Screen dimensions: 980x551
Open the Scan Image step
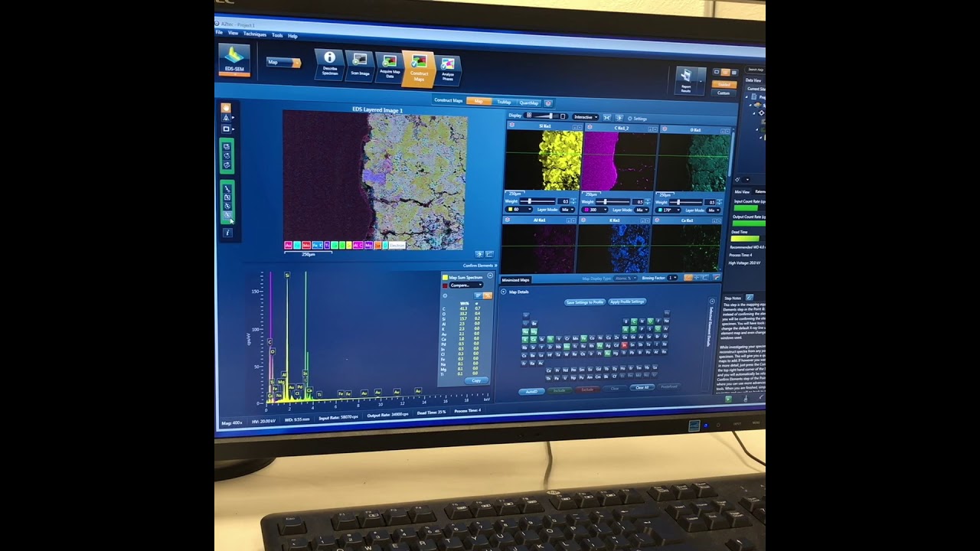point(359,66)
